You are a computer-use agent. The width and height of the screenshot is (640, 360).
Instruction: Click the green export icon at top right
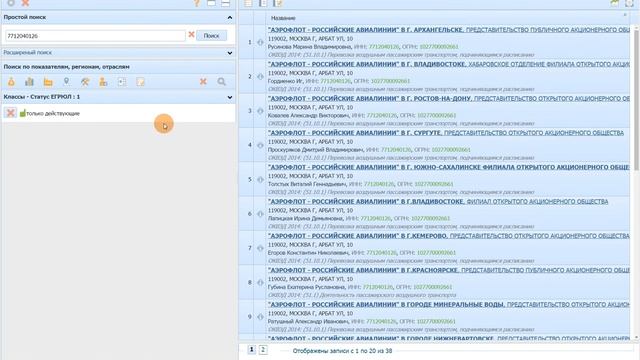coord(614,3)
